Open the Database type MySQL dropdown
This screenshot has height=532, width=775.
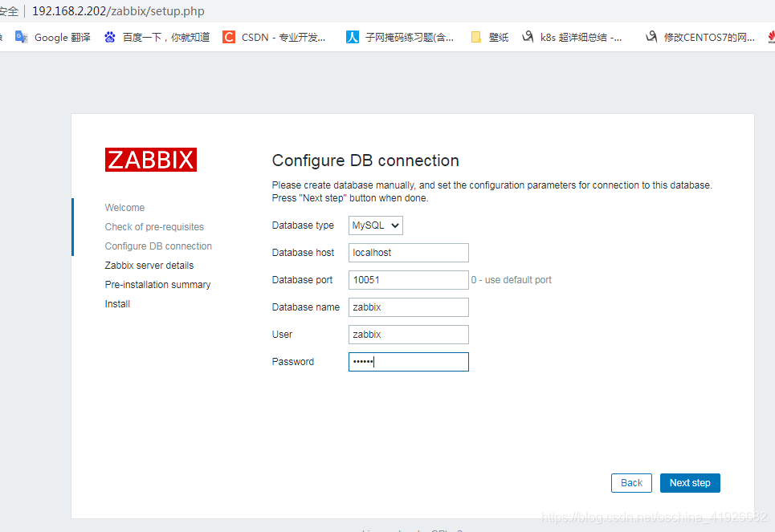[x=376, y=225]
